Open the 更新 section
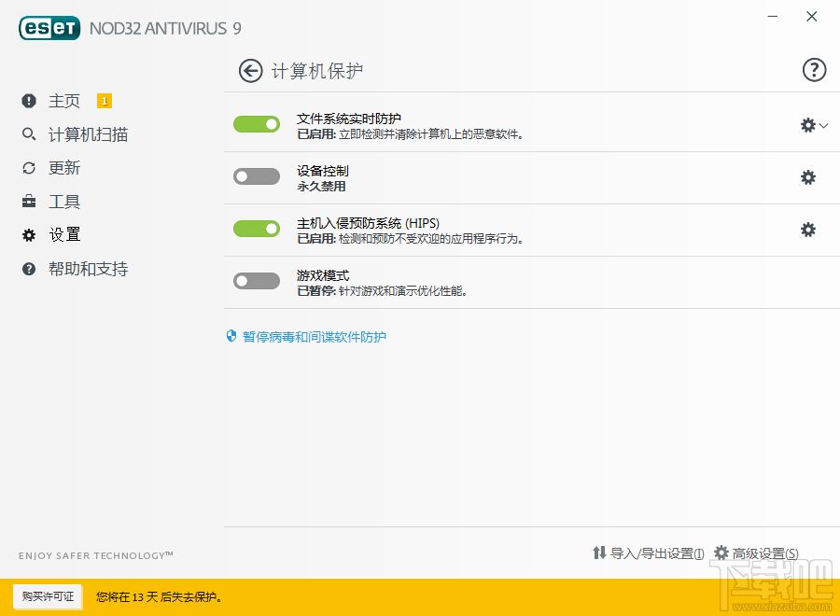 62,168
